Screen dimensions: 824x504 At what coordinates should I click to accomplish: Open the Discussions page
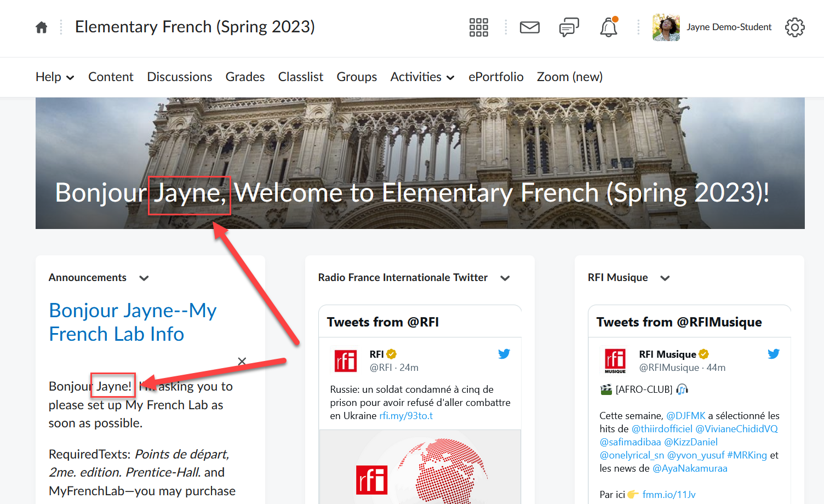[179, 77]
